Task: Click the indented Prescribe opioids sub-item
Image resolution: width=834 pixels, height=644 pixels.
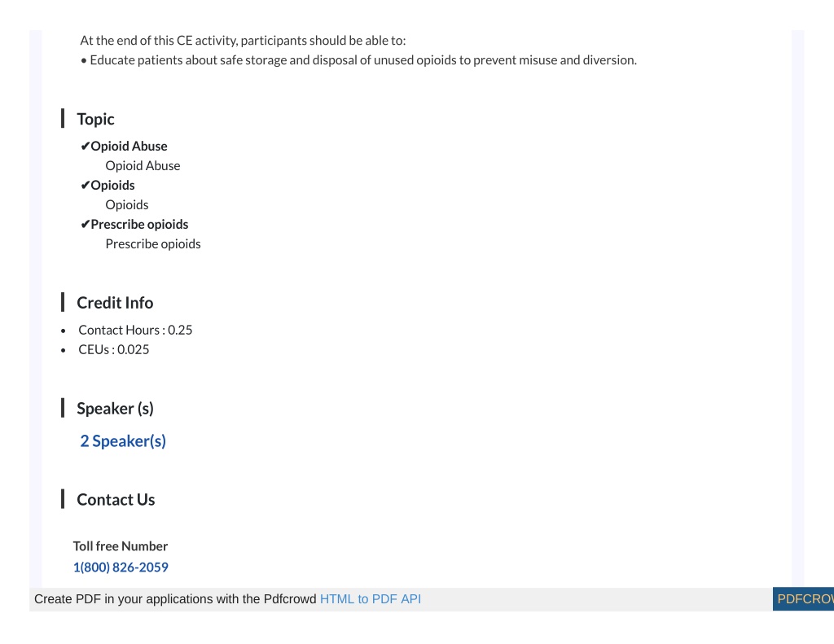Action: tap(152, 244)
